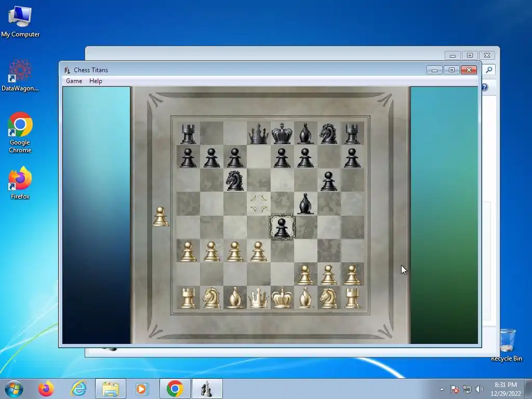
Task: Select the white queen on d1
Action: coord(259,298)
